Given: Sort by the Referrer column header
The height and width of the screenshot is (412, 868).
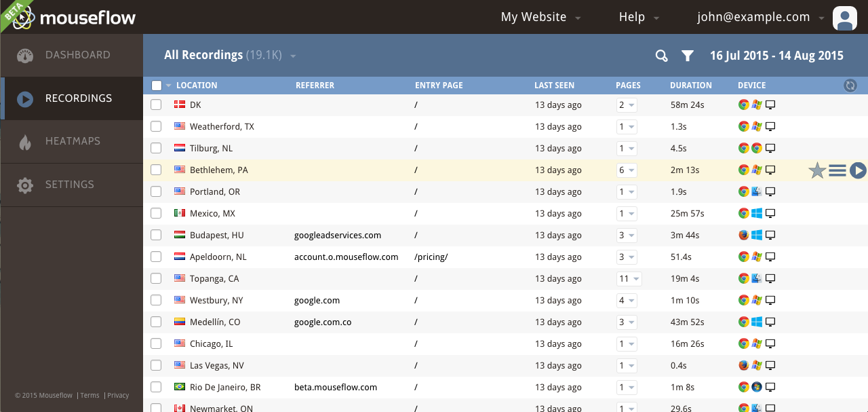Looking at the screenshot, I should coord(315,86).
